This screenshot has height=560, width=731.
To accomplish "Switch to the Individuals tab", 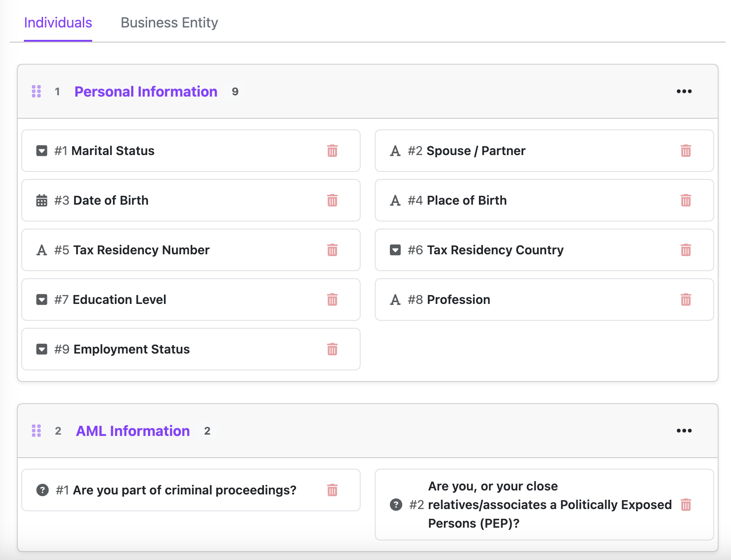I will pos(58,23).
